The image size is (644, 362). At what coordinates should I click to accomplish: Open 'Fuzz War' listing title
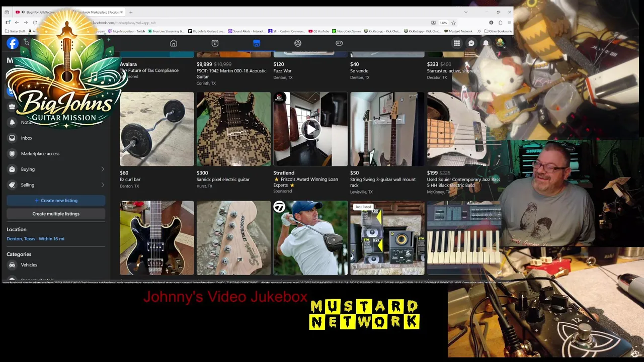(x=282, y=71)
